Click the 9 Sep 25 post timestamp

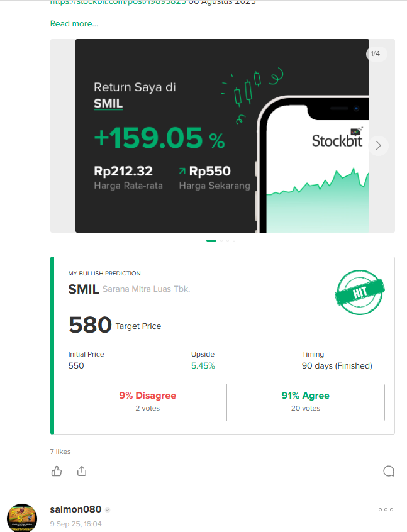coord(75,524)
